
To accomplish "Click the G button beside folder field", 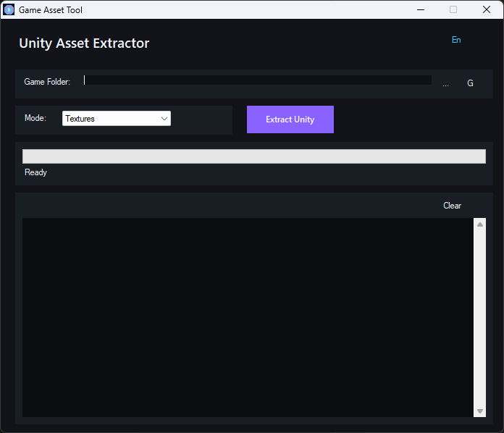I will (470, 83).
